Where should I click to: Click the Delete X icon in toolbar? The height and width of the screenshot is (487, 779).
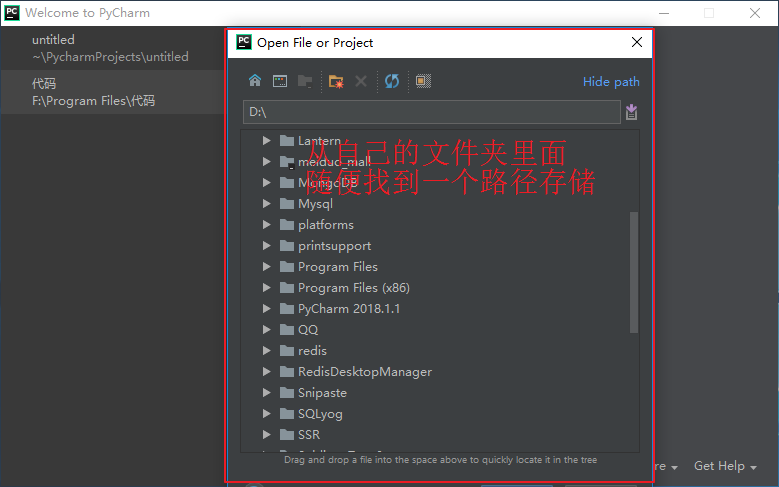(x=361, y=81)
